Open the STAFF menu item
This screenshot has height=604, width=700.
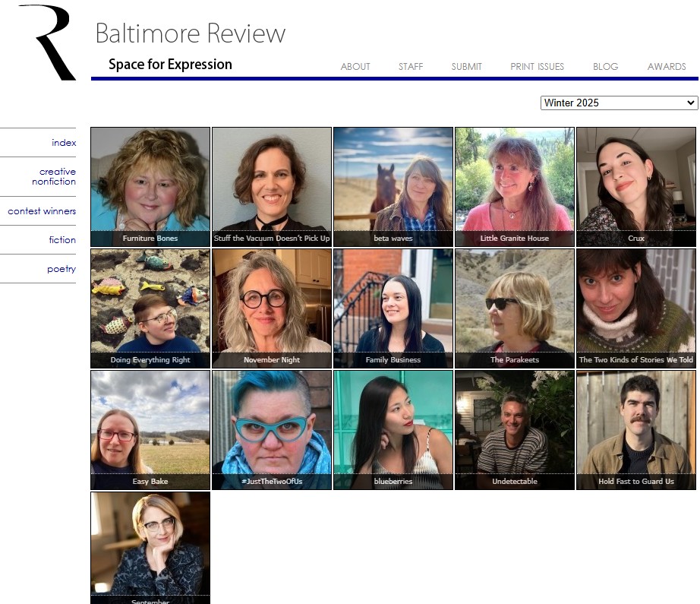click(x=411, y=67)
